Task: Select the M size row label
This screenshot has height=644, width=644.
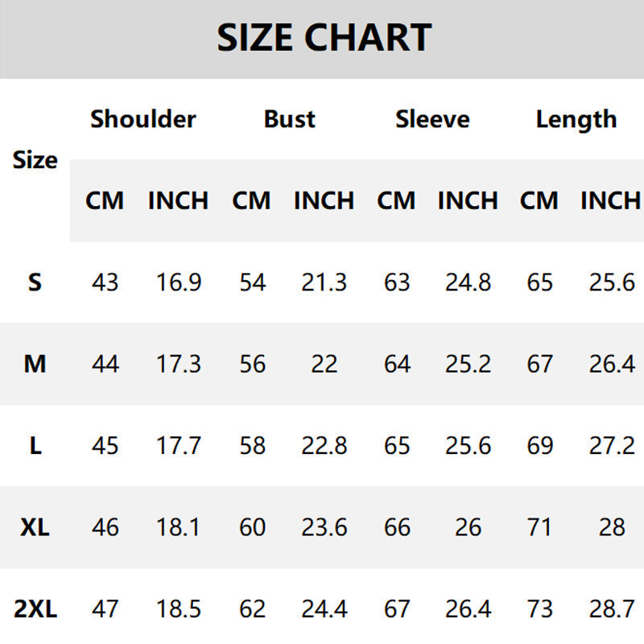Action: [x=35, y=365]
